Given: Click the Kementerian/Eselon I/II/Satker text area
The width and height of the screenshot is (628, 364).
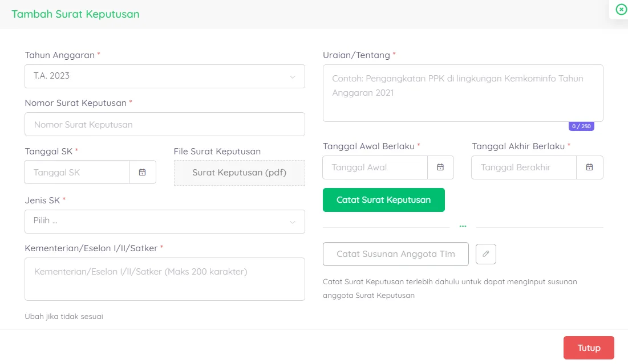Looking at the screenshot, I should (x=164, y=279).
